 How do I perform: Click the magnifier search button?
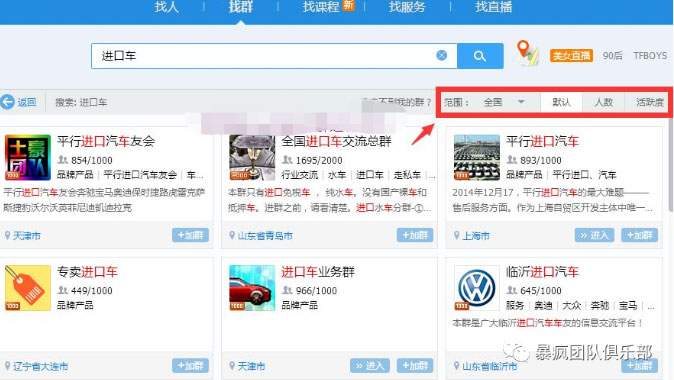click(480, 56)
